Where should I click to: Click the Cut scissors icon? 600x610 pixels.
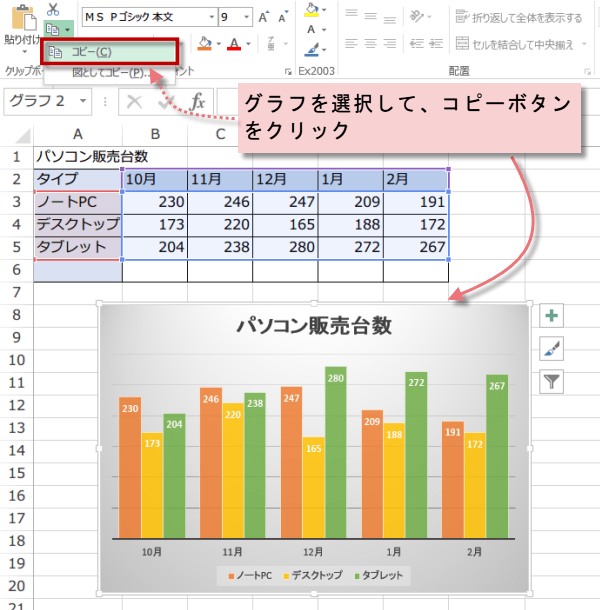point(53,9)
